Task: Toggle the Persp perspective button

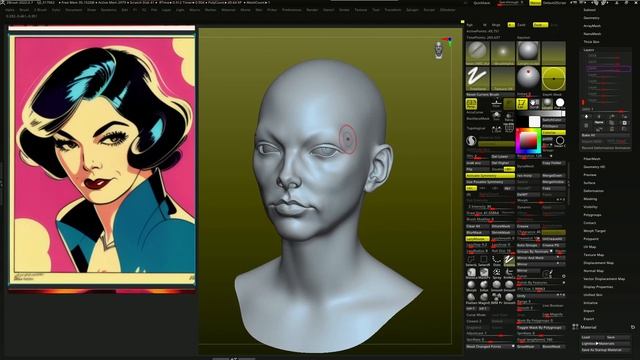Action: [x=471, y=104]
